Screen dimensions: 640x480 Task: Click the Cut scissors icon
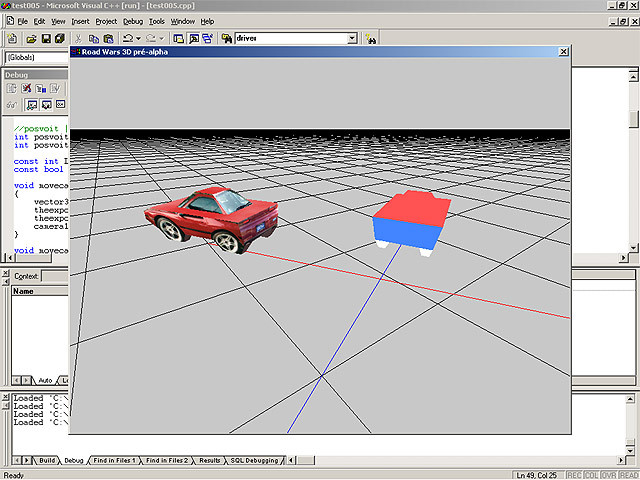click(78, 38)
